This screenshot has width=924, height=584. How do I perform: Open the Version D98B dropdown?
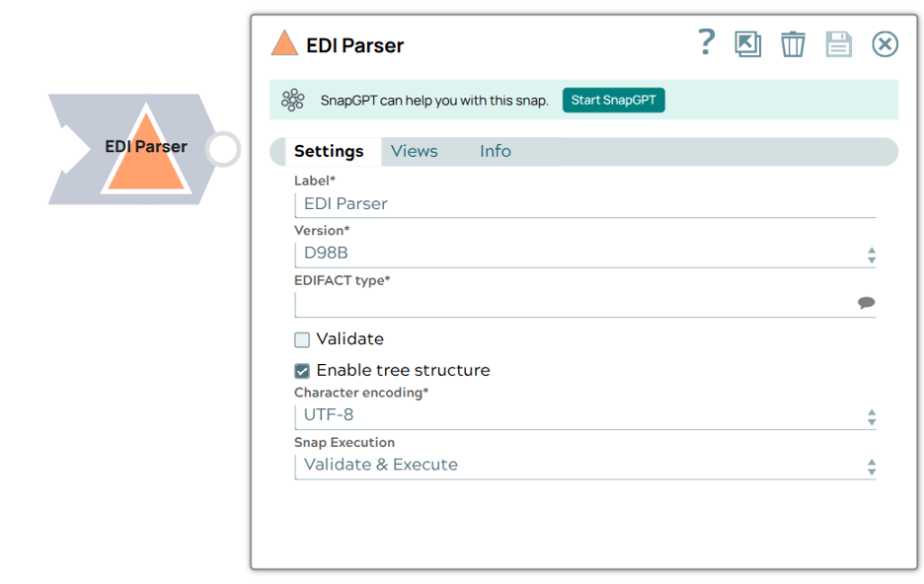click(584, 254)
